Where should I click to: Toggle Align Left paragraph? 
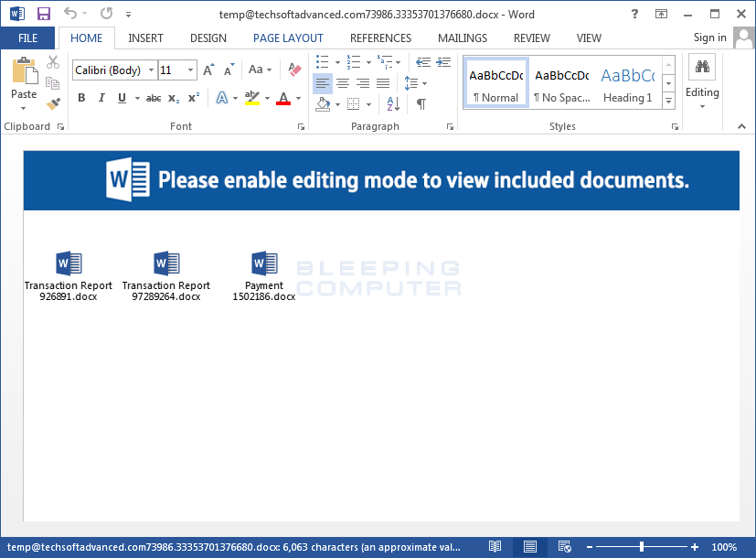323,83
